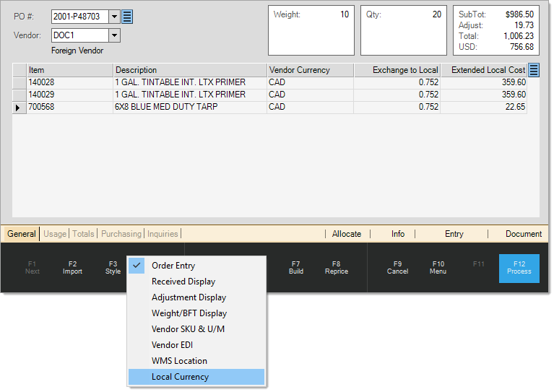
Task: Select Local Currency in the style menu
Action: click(196, 377)
